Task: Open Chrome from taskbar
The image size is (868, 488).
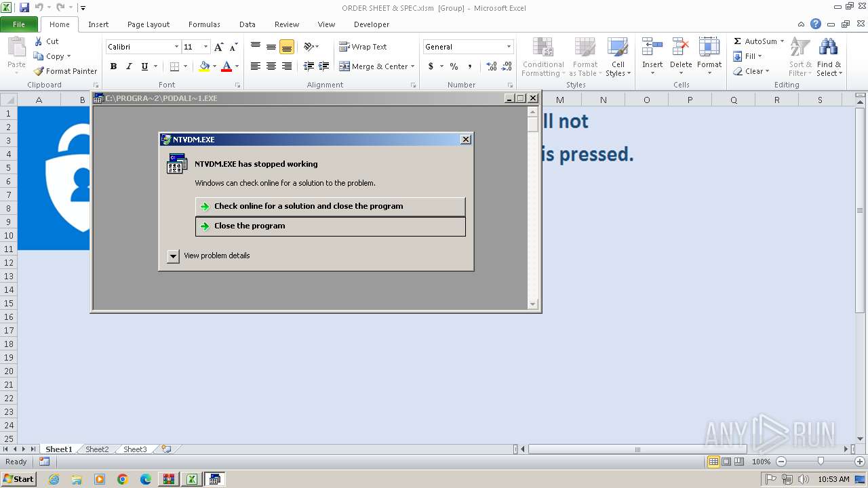Action: [122, 479]
